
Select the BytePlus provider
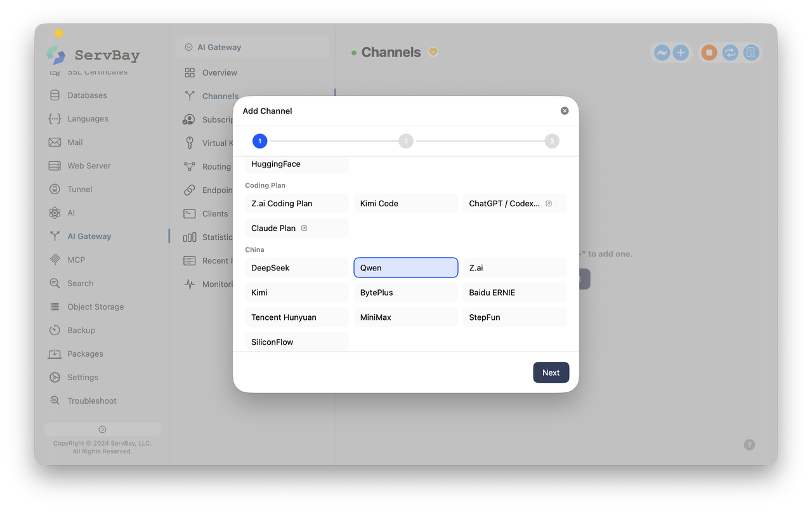pyautogui.click(x=406, y=293)
